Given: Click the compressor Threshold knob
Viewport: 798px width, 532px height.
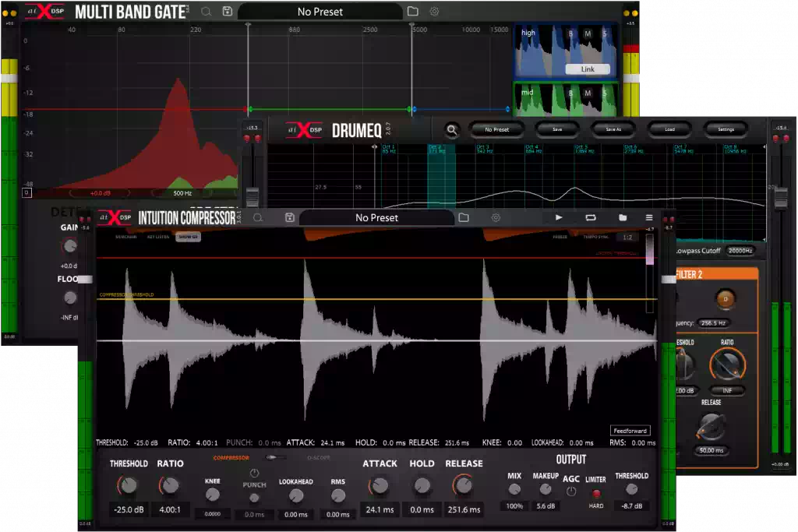Looking at the screenshot, I should (x=129, y=486).
